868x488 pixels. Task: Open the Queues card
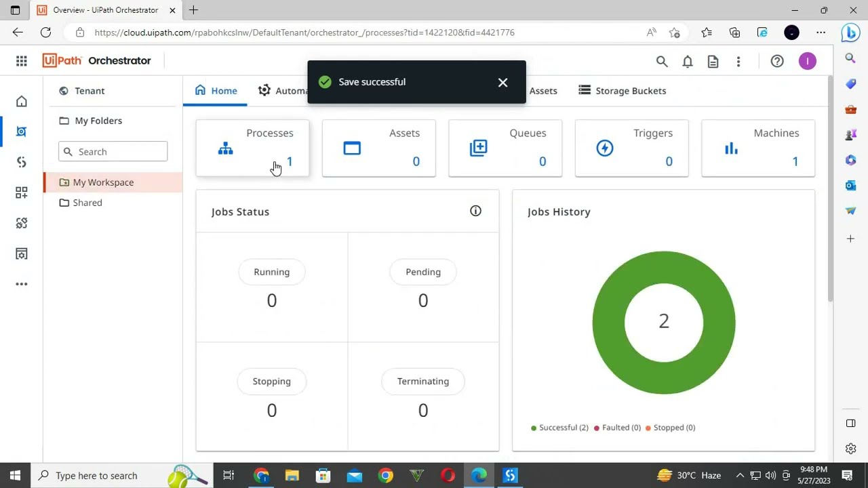pos(505,148)
